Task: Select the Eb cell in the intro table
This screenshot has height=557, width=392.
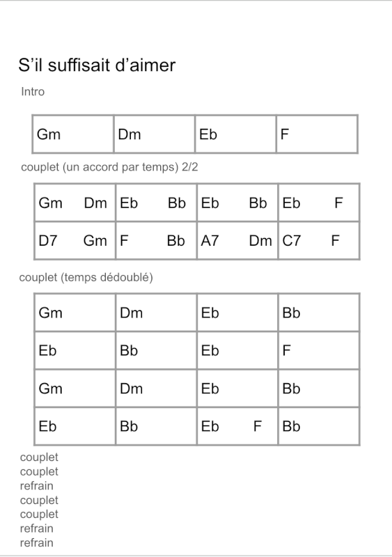Action: coord(235,134)
